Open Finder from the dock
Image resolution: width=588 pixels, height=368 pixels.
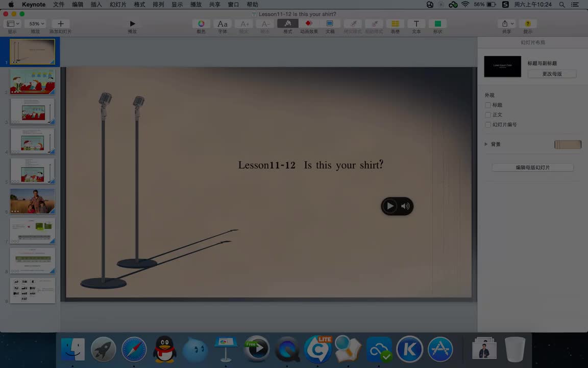73,349
